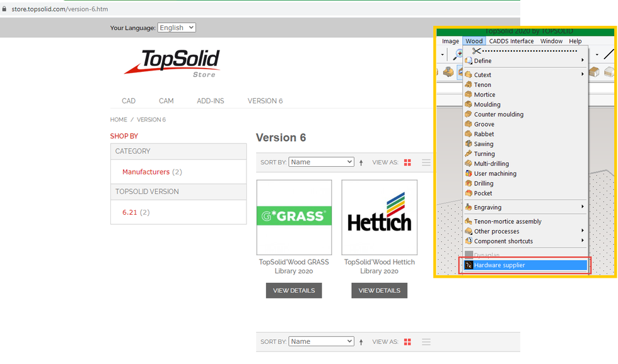Click VIEW DETAILS under Hettich library
Viewport: 618px width, 364px height.
pos(380,290)
